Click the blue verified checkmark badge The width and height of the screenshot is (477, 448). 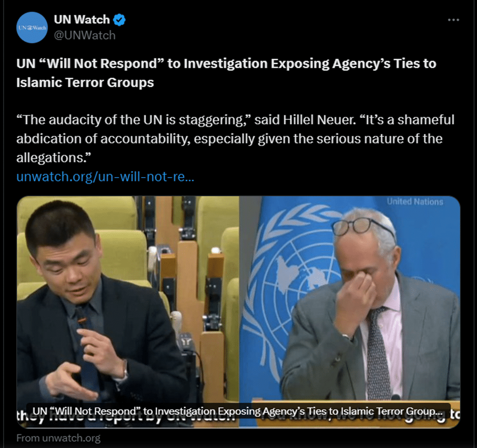(119, 20)
